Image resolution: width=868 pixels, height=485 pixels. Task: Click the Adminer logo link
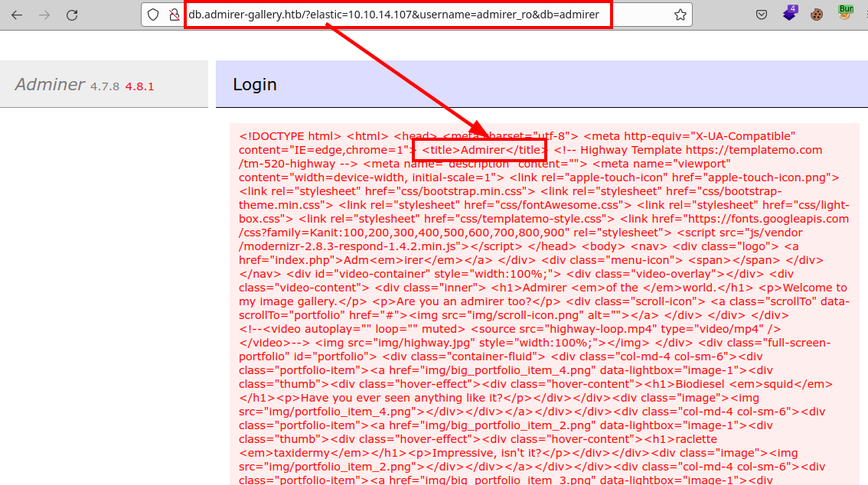(50, 85)
